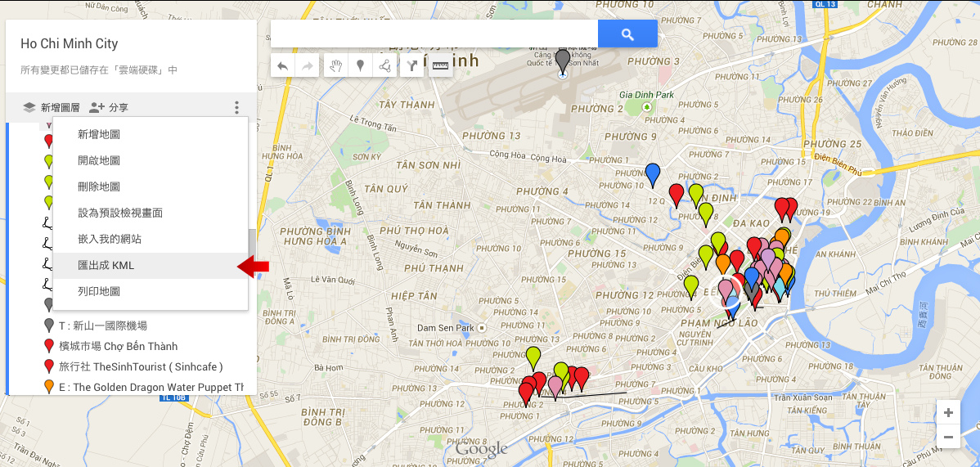Click orange pin icon beside Golden Dragon

49,387
